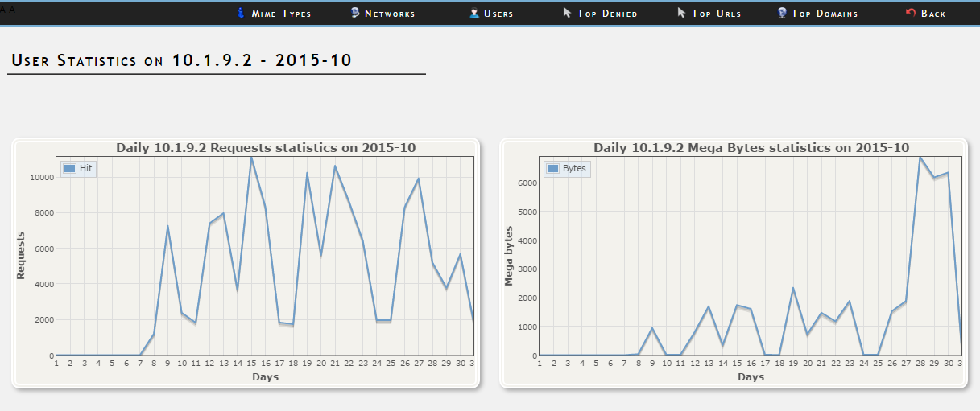Open the Top Domains menu item
The width and height of the screenshot is (980, 411).
pos(825,14)
